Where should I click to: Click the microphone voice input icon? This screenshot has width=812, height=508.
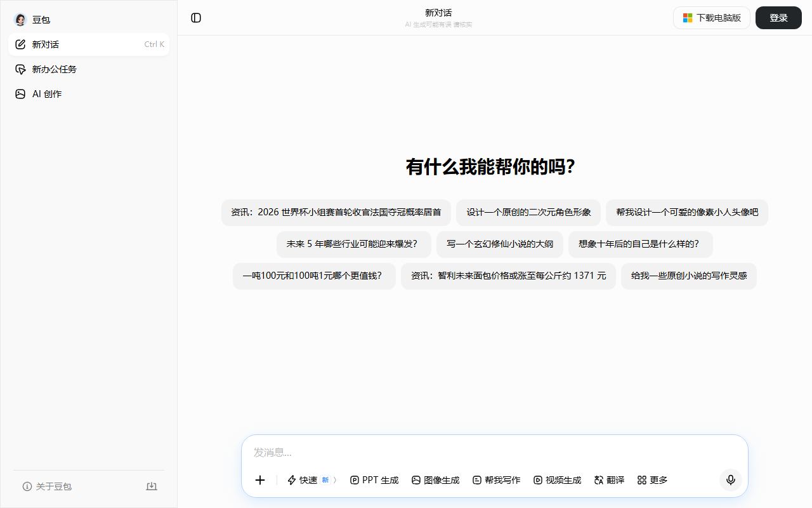731,480
